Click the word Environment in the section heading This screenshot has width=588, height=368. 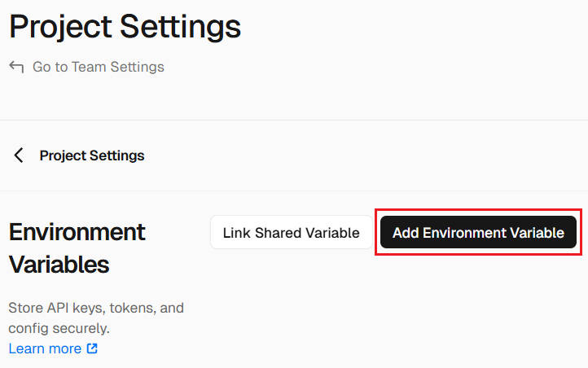click(77, 232)
